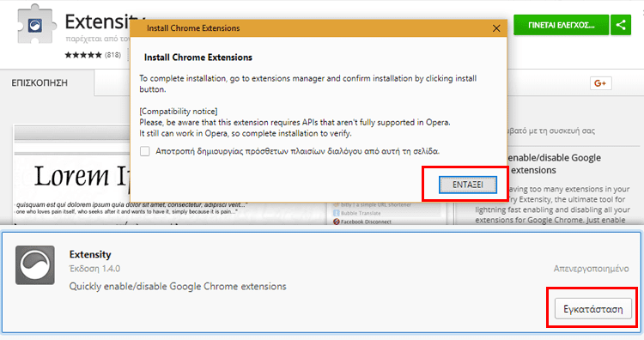This screenshot has width=644, height=340.
Task: Click the Google+ share icon
Action: (x=600, y=83)
